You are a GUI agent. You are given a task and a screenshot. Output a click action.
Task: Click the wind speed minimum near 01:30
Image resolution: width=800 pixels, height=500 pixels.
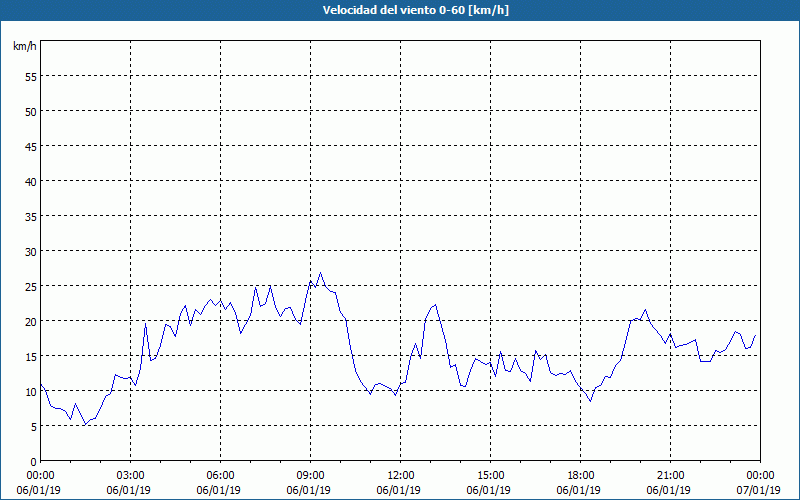click(x=85, y=424)
